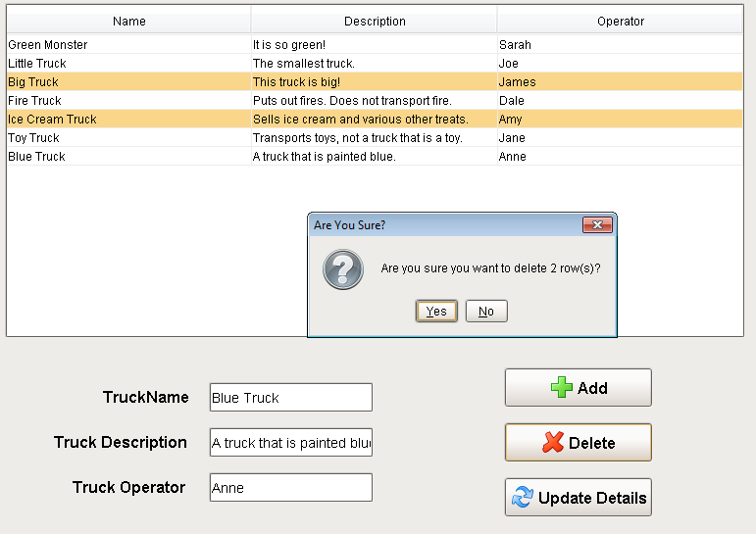Select the Ice Cream Truck row
756x534 pixels.
tap(375, 119)
